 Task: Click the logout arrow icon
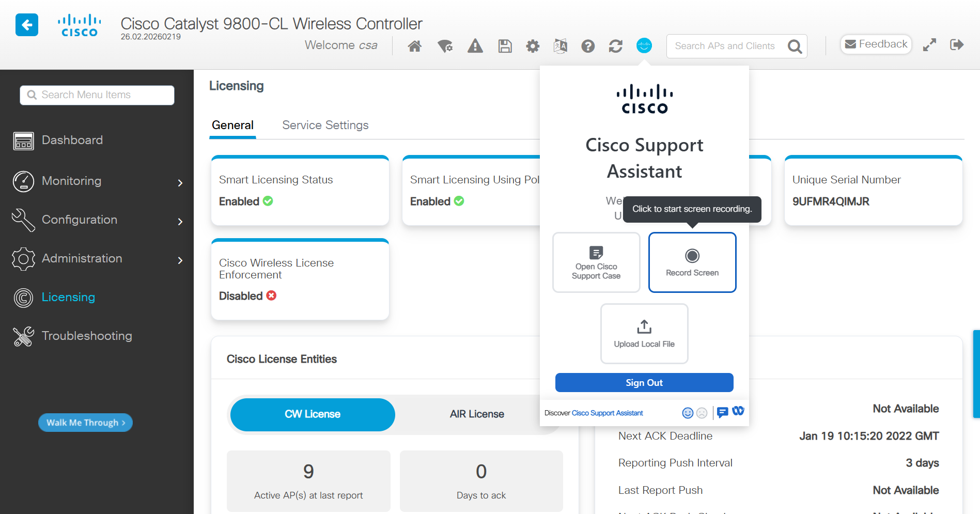point(956,45)
